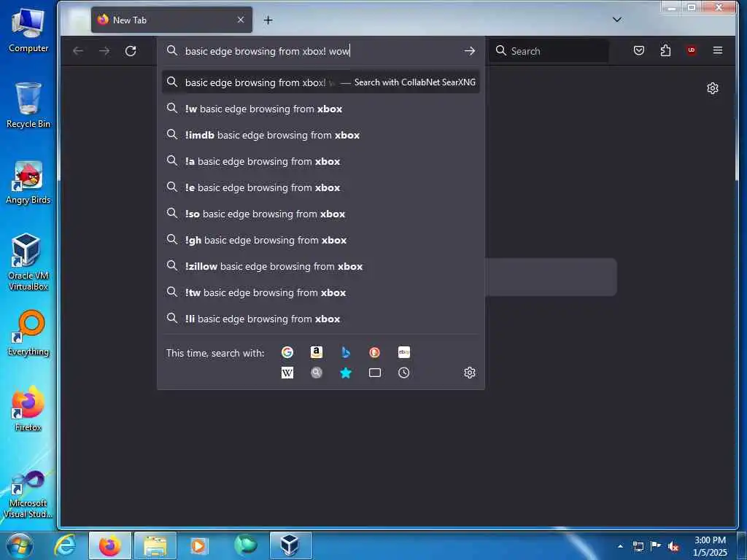747x560 pixels.
Task: Choose the !so basic edge browsing suggestion
Action: 321,214
